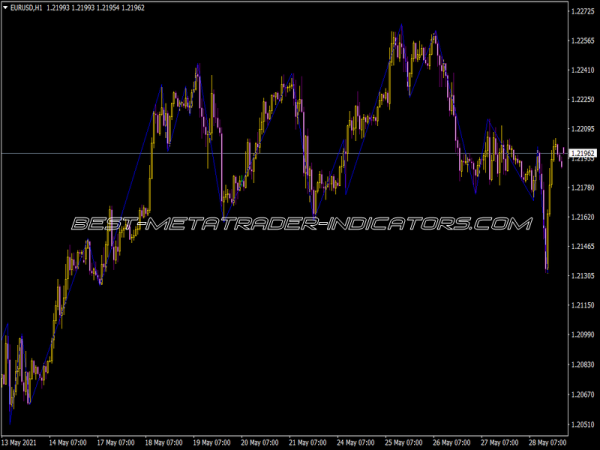Click the 1.21305 price scale label
Screen dimensions: 600x450
583,275
